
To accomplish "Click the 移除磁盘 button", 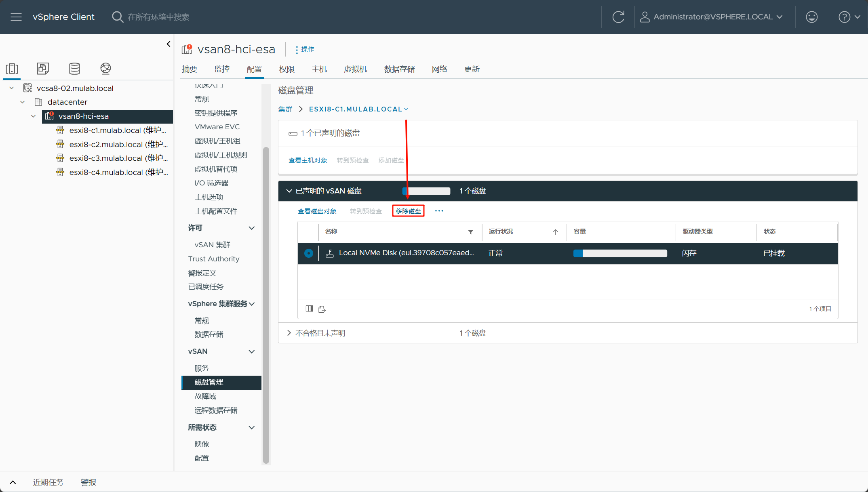I will (x=408, y=211).
